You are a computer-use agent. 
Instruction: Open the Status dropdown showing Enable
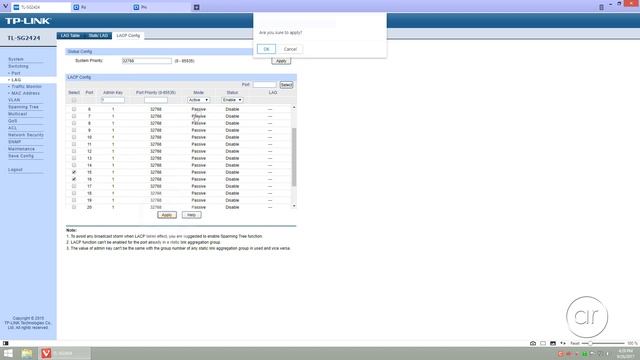(232, 100)
